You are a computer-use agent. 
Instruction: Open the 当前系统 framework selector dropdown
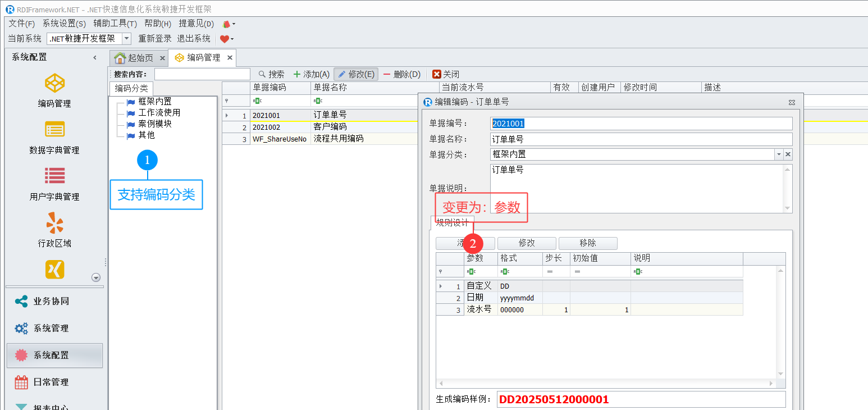(x=126, y=38)
